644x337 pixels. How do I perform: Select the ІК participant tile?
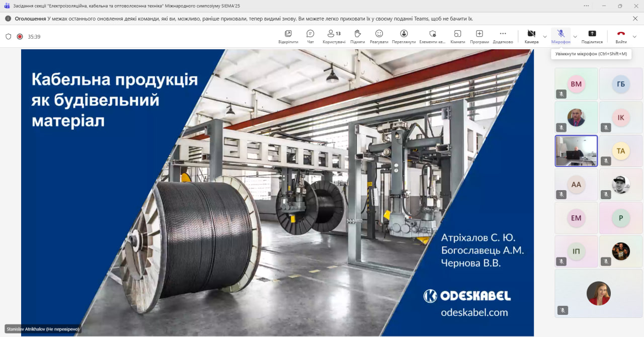click(x=621, y=117)
